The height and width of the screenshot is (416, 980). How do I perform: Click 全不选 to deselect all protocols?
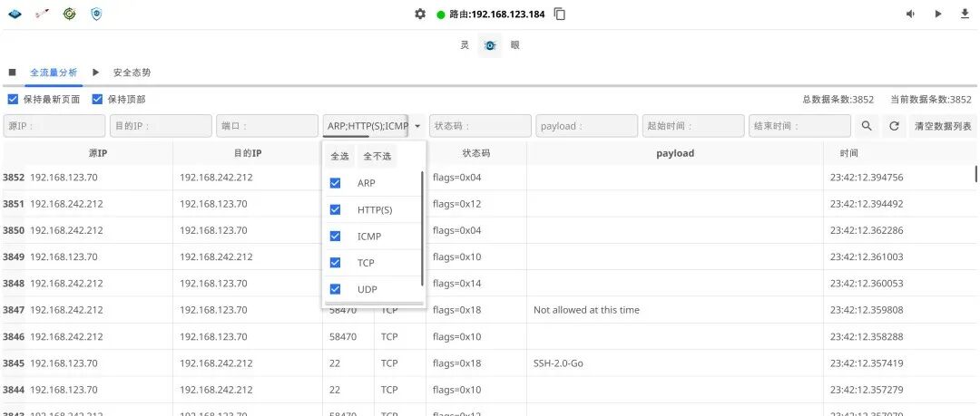(x=377, y=156)
